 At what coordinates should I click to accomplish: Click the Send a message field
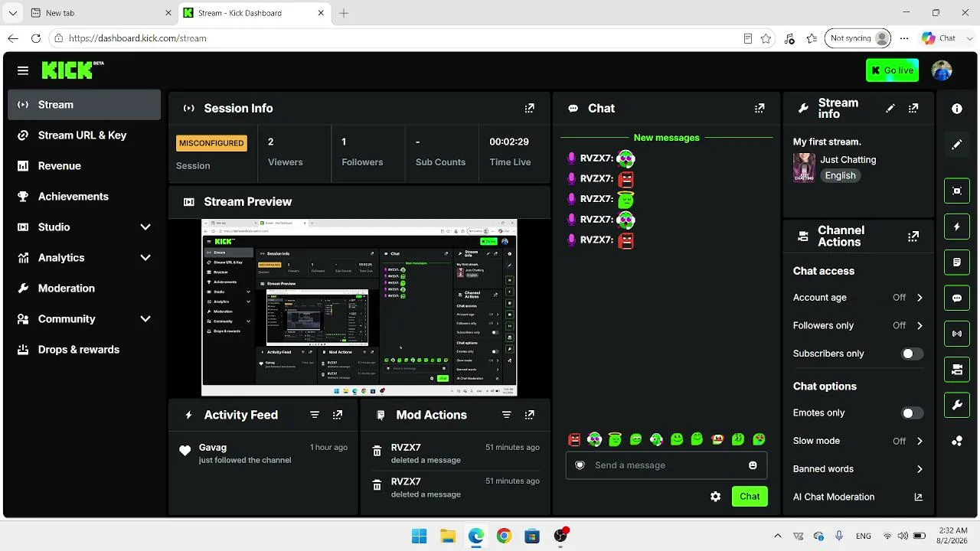pos(666,465)
